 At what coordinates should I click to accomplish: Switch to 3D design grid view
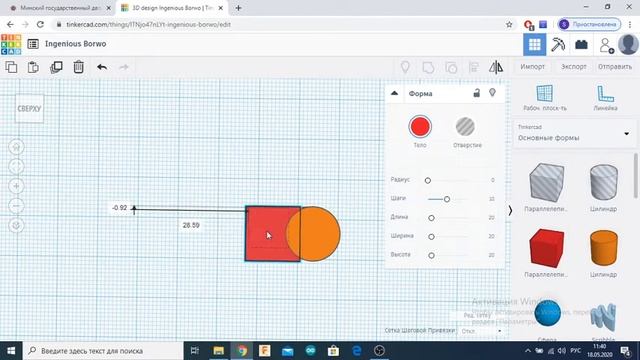535,44
